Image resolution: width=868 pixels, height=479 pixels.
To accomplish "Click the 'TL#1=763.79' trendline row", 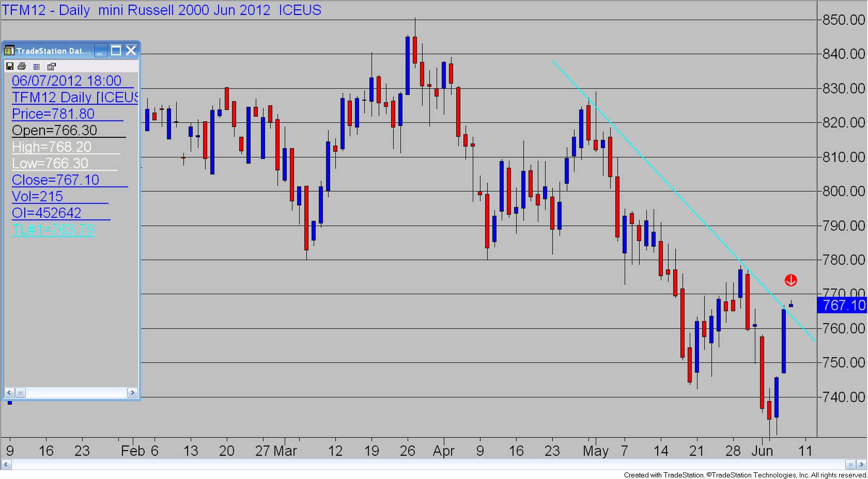I will [53, 229].
